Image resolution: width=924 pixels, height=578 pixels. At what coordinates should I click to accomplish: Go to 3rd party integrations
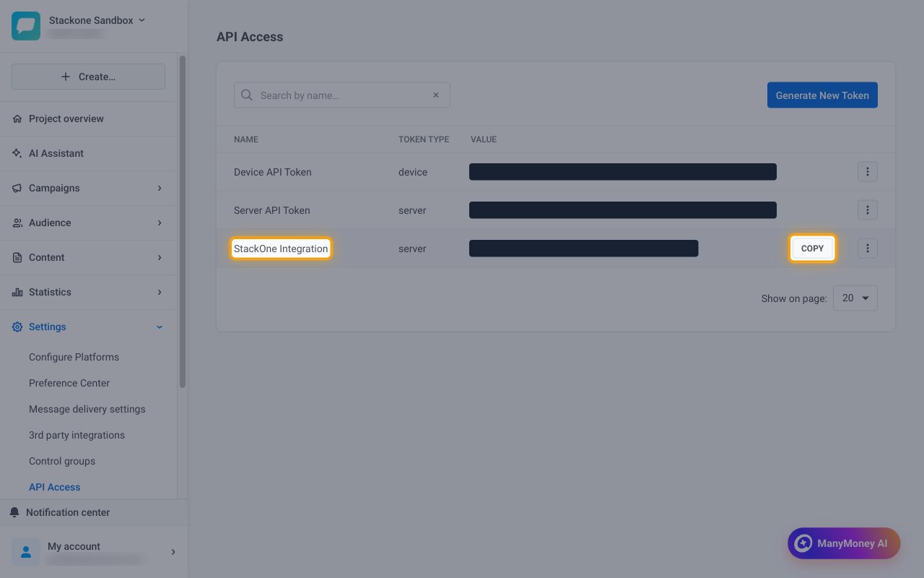click(x=77, y=435)
